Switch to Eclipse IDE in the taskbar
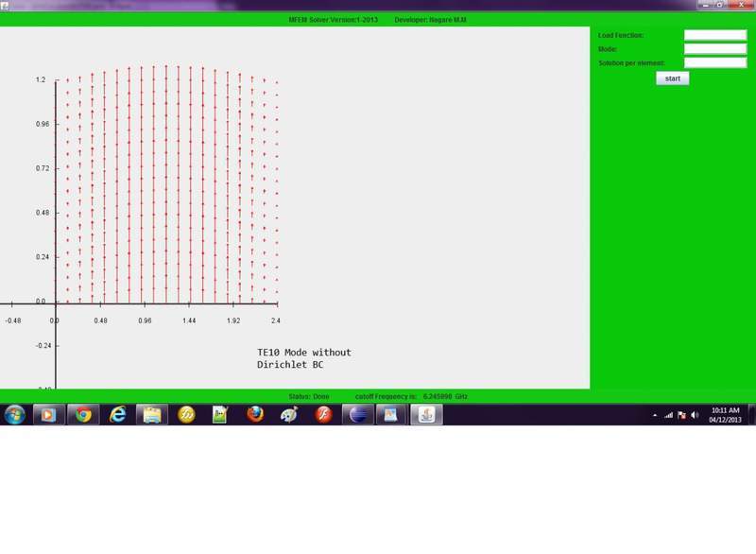This screenshot has height=554, width=756. (x=358, y=414)
